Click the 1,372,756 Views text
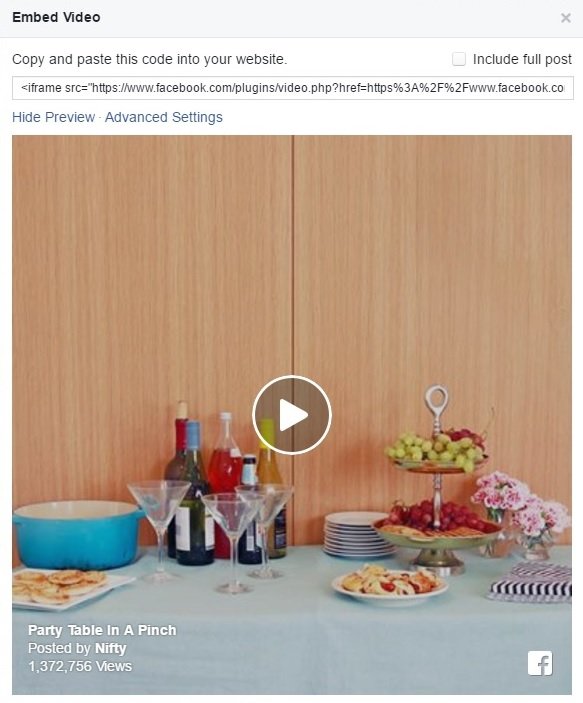Image resolution: width=583 pixels, height=703 pixels. pyautogui.click(x=80, y=666)
